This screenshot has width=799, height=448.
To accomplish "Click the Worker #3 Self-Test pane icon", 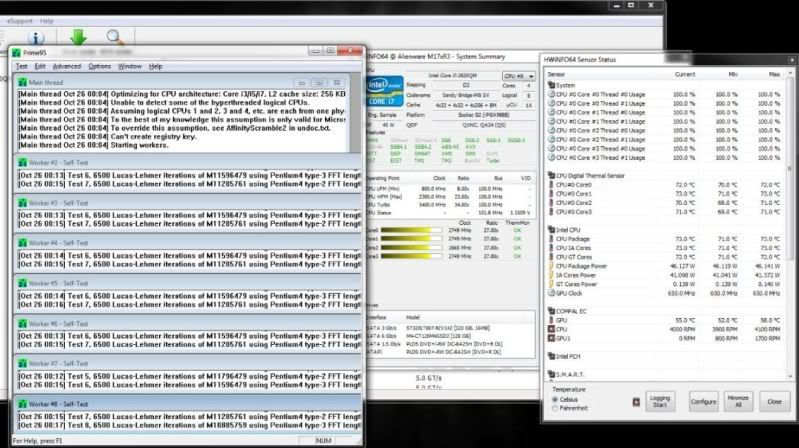I will (22, 203).
